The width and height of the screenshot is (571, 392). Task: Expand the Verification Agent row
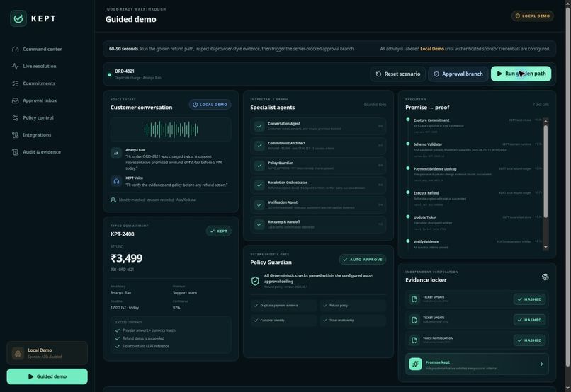tap(318, 204)
